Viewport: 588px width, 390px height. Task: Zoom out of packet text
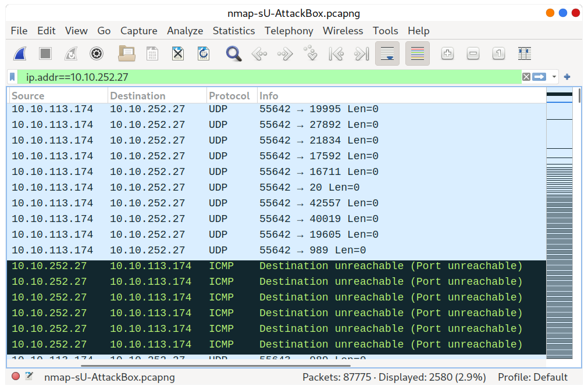pyautogui.click(x=473, y=53)
